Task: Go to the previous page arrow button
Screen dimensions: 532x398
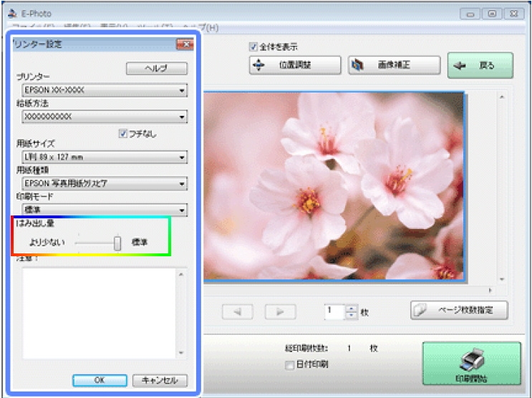Action: [237, 312]
